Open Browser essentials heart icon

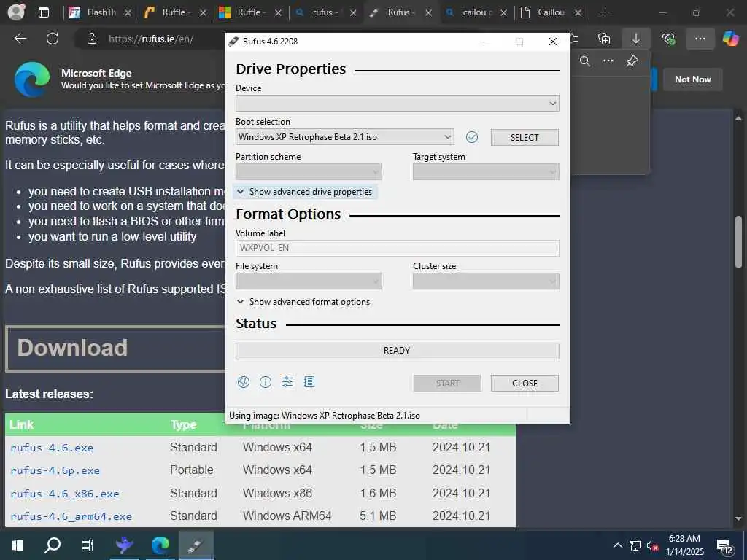[668, 39]
